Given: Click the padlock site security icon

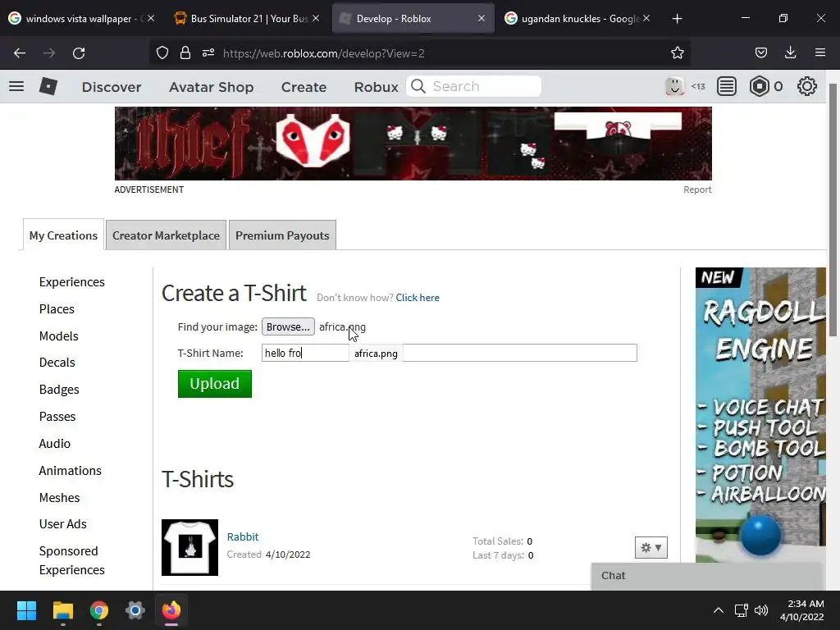Looking at the screenshot, I should (185, 53).
